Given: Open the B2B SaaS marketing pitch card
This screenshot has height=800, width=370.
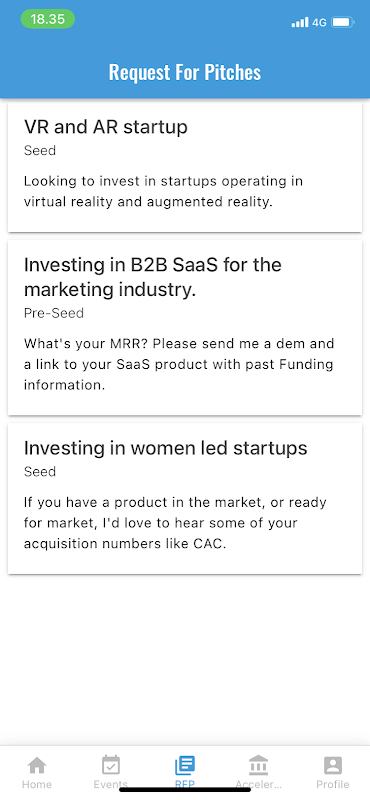Looking at the screenshot, I should (x=185, y=328).
